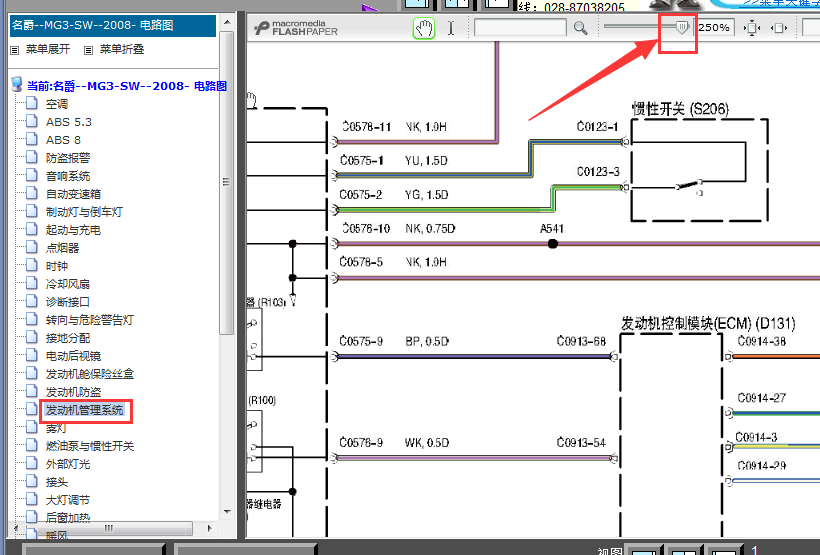Open the root node 当前:名爵--MG3-SW--2008- 电路图
Viewport: 820px width, 555px height.
click(127, 86)
